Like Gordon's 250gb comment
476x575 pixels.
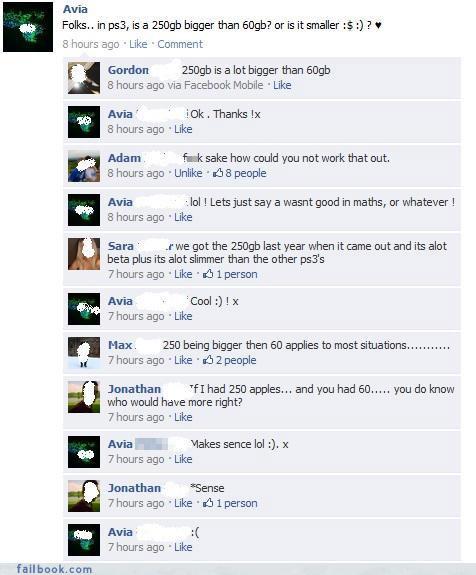tap(282, 85)
